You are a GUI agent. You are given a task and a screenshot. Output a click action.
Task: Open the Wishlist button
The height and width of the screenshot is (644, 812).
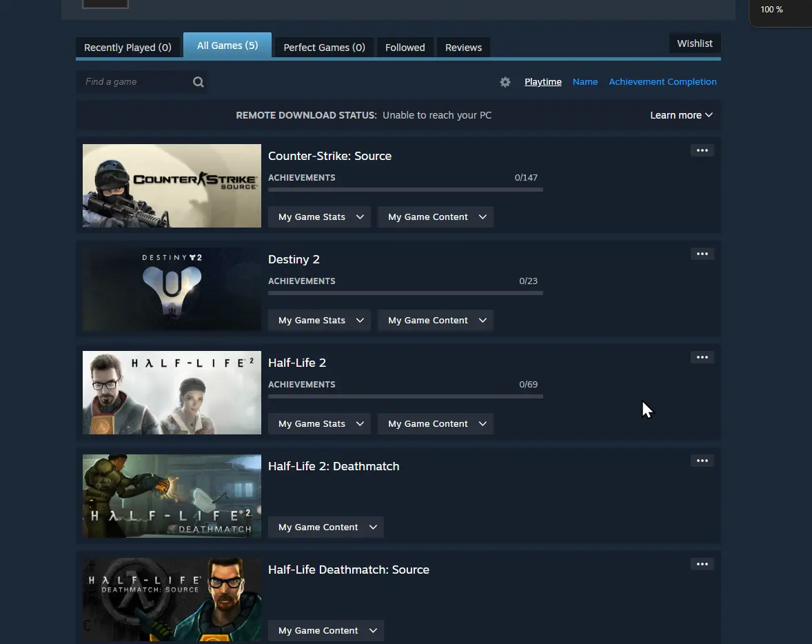[694, 43]
